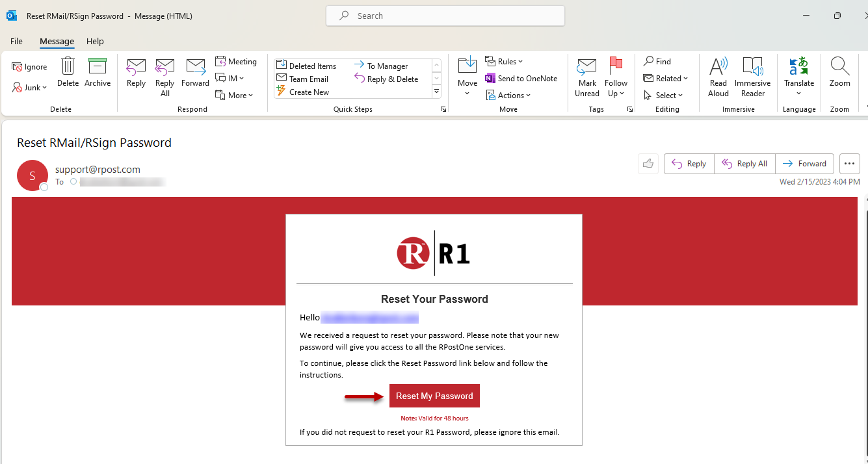Click the sender address support@rpost.com
This screenshot has width=868, height=464.
pyautogui.click(x=98, y=170)
